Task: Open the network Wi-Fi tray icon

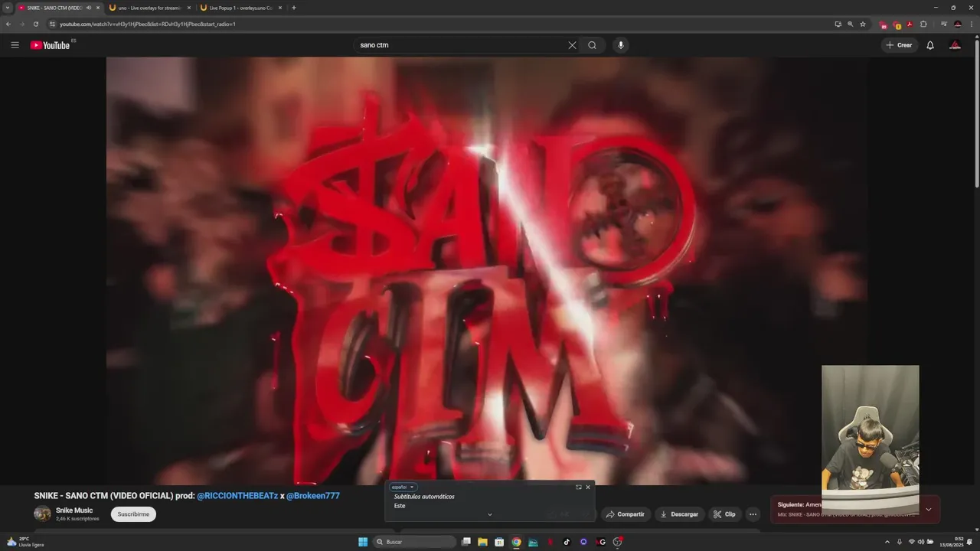Action: coord(912,542)
